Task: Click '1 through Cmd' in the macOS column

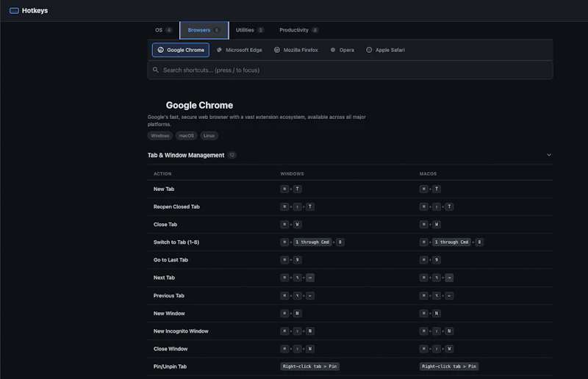Action: point(451,242)
